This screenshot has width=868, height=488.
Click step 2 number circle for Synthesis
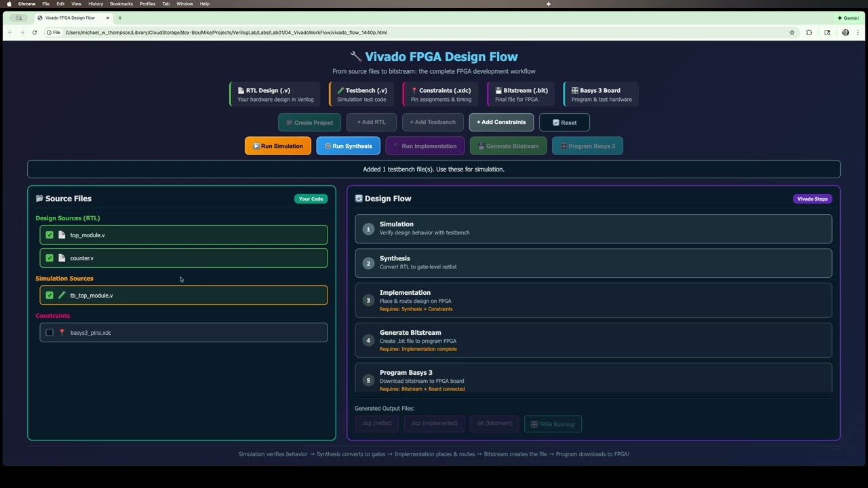(x=368, y=264)
